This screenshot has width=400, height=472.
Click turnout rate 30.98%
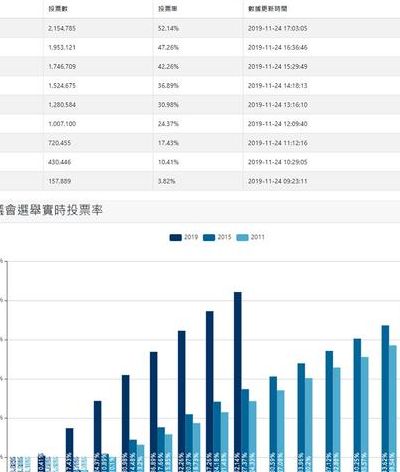pyautogui.click(x=168, y=105)
